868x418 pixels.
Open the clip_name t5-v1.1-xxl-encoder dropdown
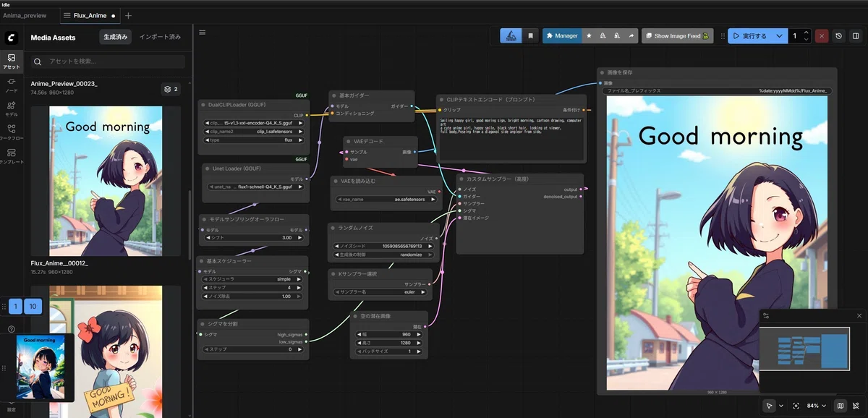click(255, 123)
